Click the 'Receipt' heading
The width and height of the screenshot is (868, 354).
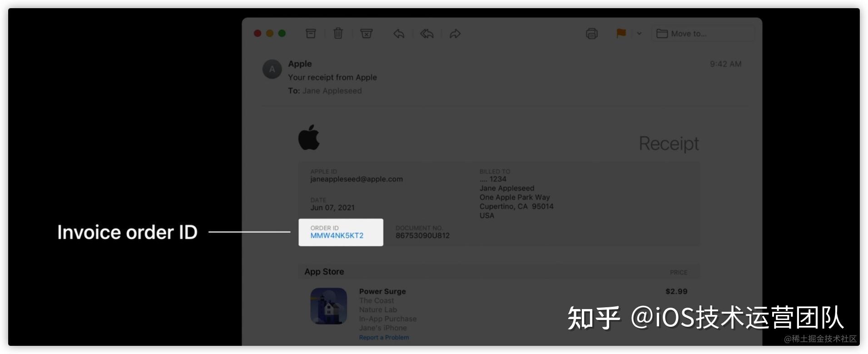pos(669,143)
